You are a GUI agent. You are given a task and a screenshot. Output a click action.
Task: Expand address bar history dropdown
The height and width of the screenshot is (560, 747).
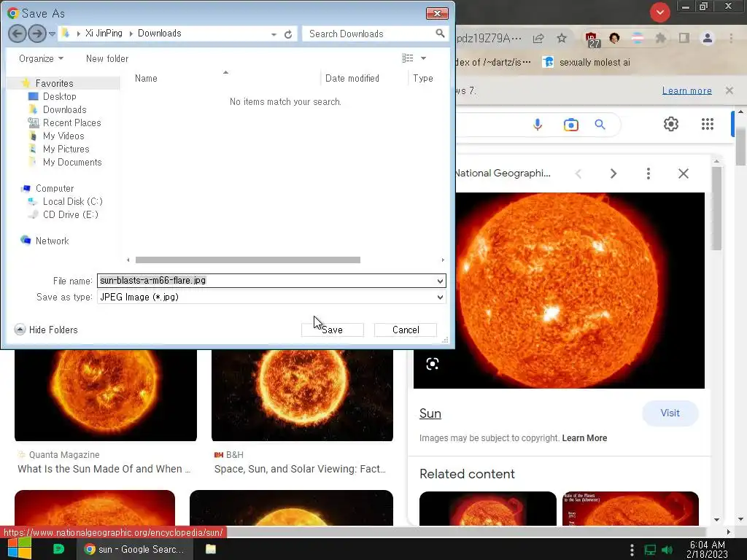[x=274, y=34]
